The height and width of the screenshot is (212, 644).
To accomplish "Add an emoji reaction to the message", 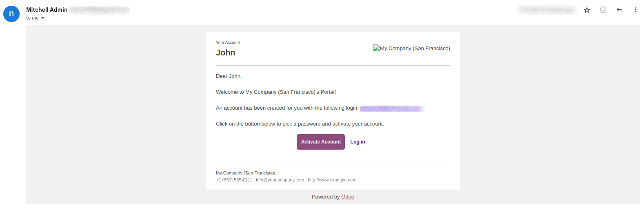I will click(x=603, y=10).
